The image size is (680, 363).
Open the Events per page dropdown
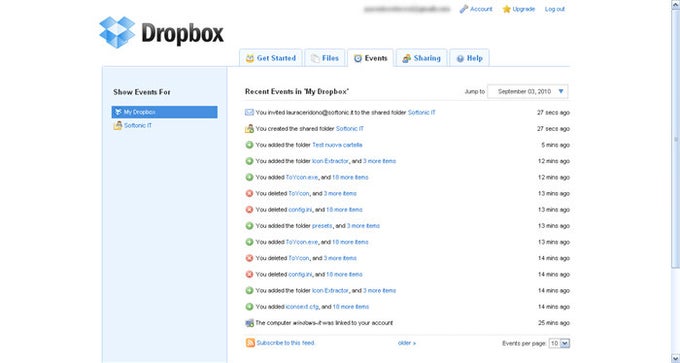point(559,343)
